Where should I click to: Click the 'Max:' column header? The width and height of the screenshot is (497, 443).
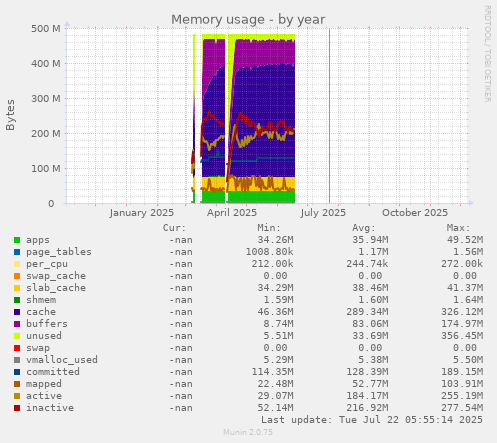(x=459, y=228)
